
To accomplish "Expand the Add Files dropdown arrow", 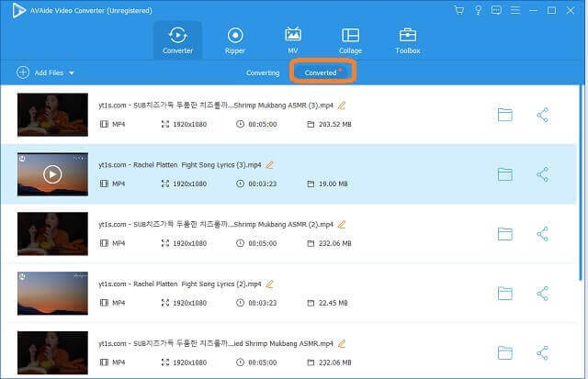I will pos(72,73).
